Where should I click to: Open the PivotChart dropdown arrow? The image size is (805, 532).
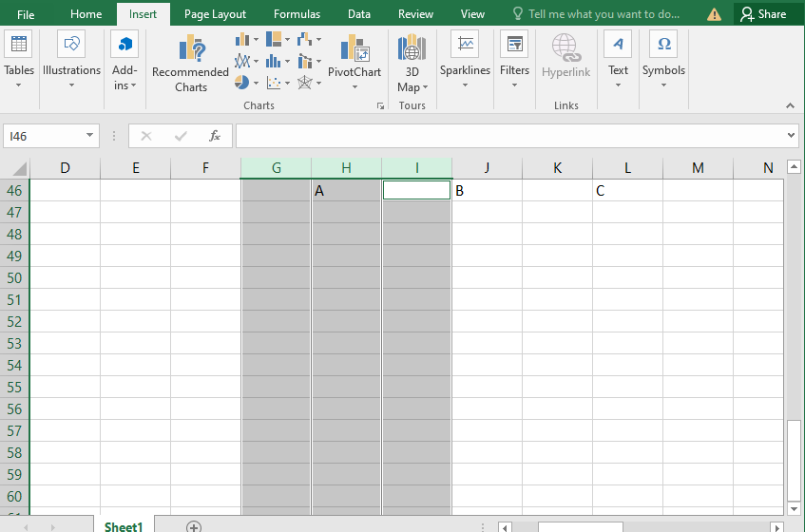pyautogui.click(x=355, y=86)
